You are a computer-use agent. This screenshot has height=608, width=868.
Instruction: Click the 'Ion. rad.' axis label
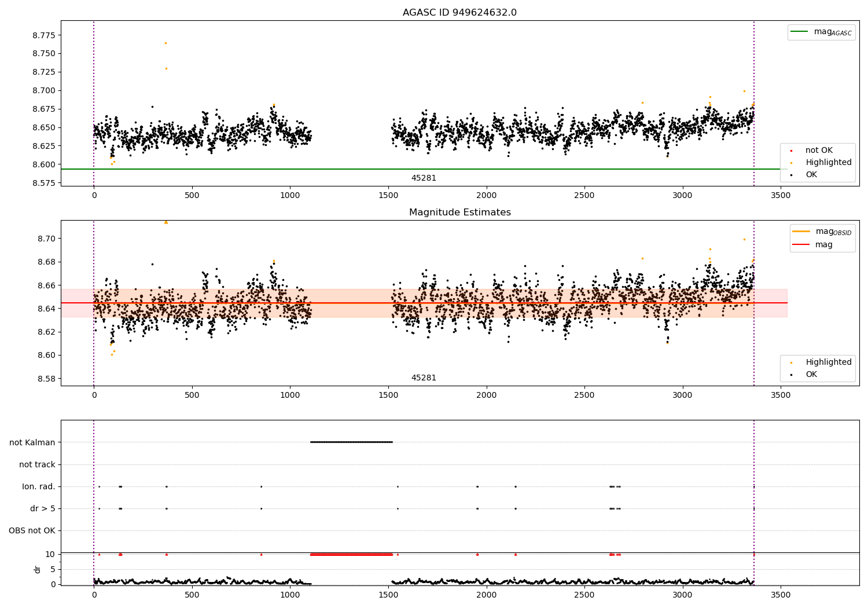click(39, 486)
